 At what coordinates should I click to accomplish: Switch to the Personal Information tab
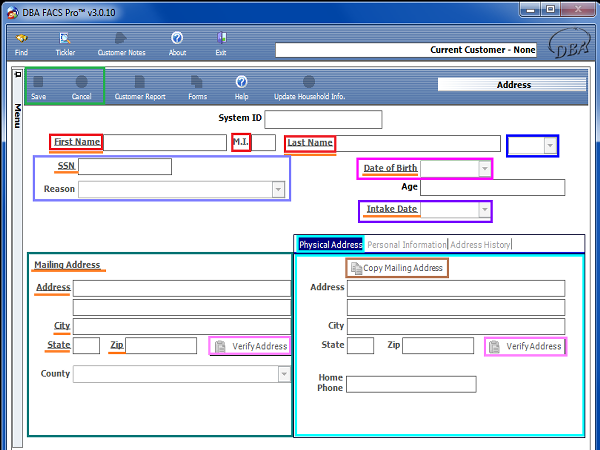pos(407,245)
